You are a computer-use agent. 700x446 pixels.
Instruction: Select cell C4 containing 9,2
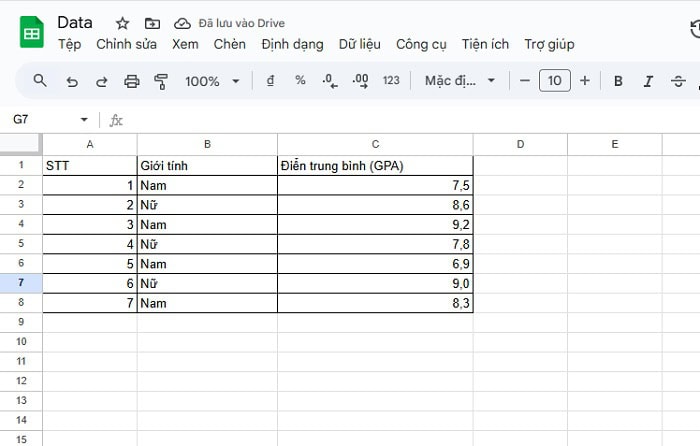point(375,225)
